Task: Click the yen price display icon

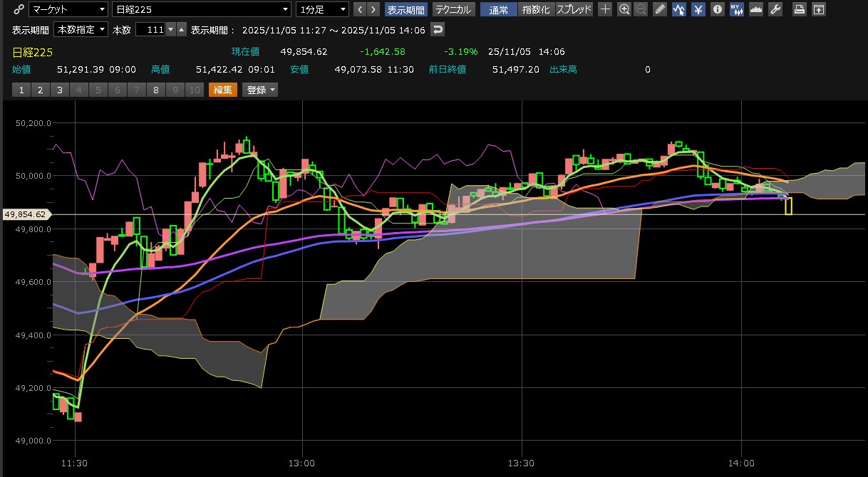Action: pyautogui.click(x=698, y=9)
